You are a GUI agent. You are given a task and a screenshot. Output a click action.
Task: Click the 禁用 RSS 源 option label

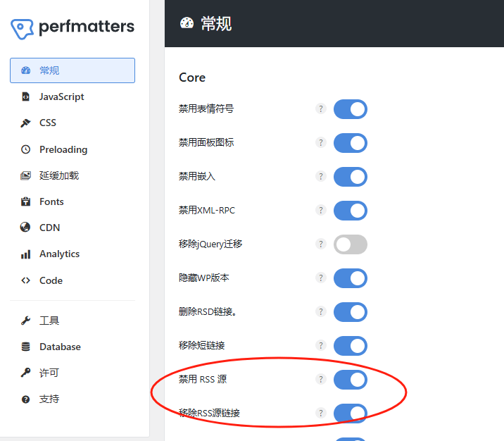pyautogui.click(x=203, y=379)
